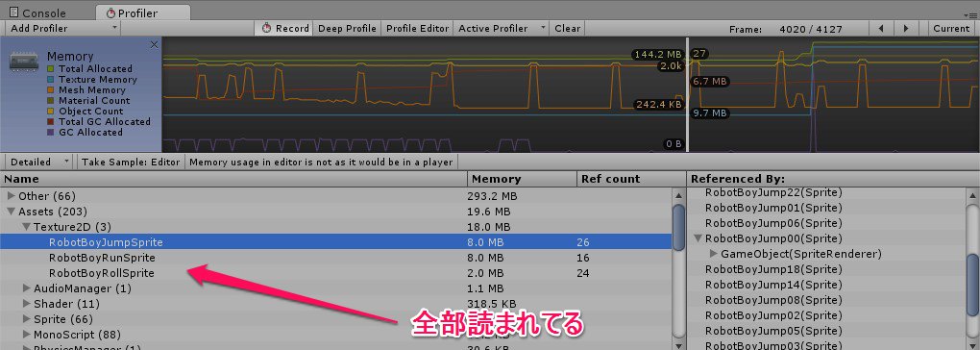Screen dimensions: 980x350
Task: Click RobotBoyJump18(Sprite) reference
Action: [x=773, y=269]
